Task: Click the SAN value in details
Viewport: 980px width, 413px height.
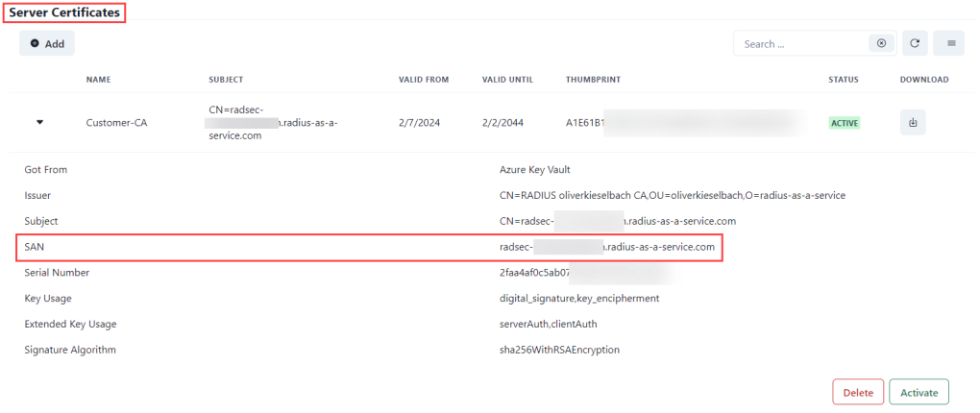Action: point(607,247)
